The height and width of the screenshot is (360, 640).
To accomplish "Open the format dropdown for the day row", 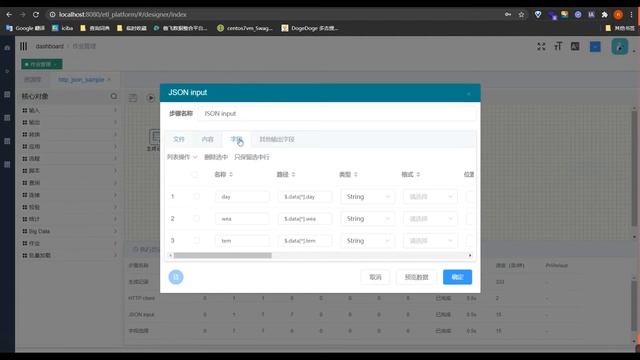I will [x=430, y=197].
